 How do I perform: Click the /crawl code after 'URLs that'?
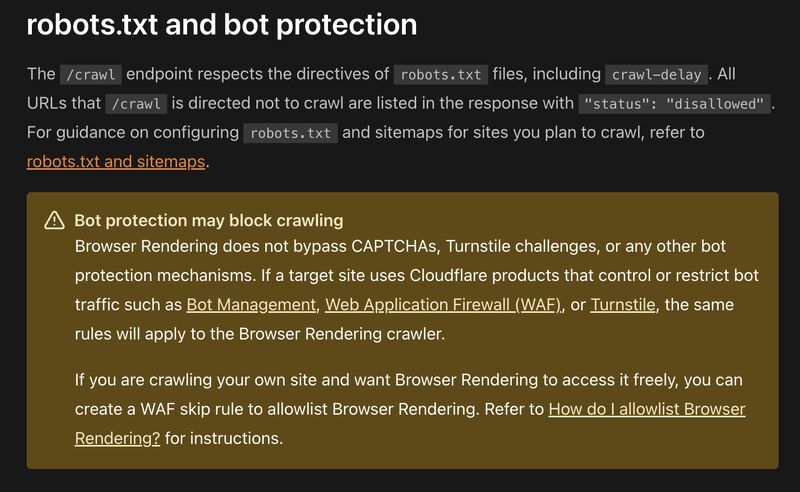(135, 104)
